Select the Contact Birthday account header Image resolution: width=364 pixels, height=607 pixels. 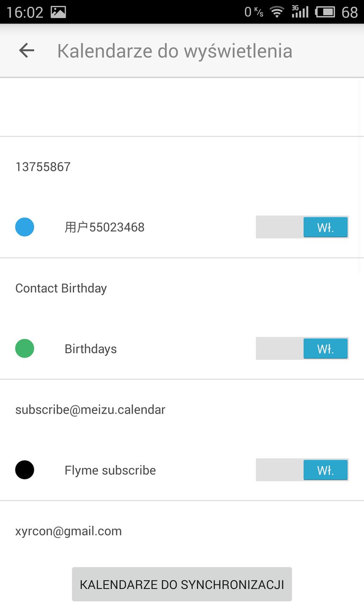61,288
